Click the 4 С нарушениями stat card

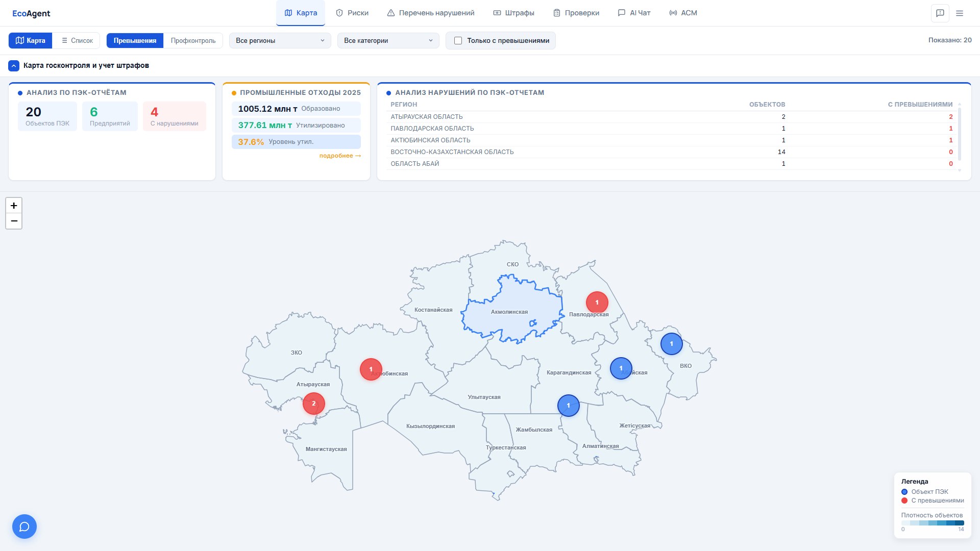coord(174,116)
